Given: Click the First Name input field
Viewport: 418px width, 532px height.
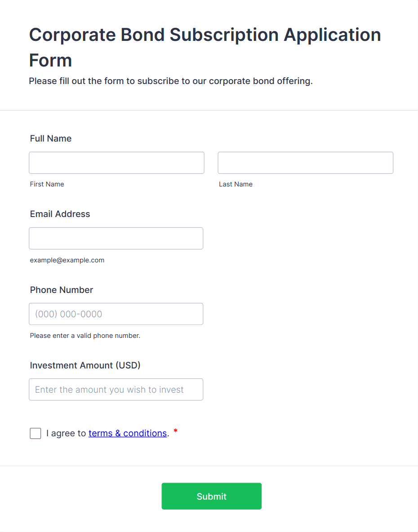Looking at the screenshot, I should coord(116,163).
